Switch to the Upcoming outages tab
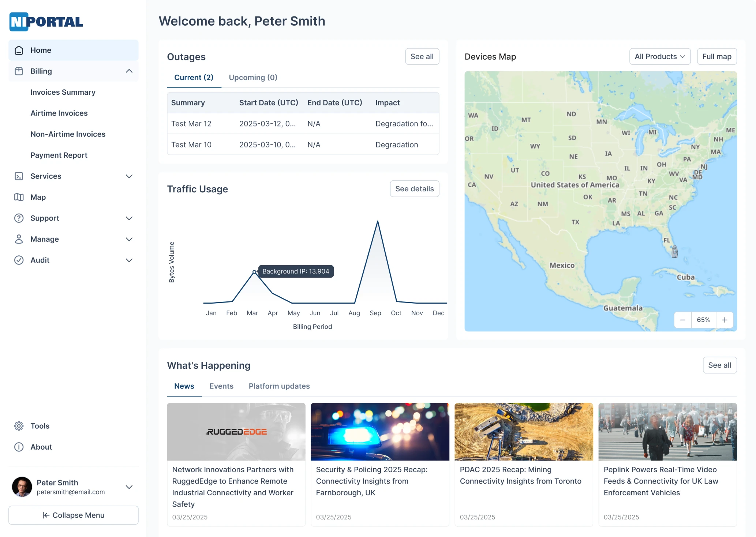 tap(253, 78)
